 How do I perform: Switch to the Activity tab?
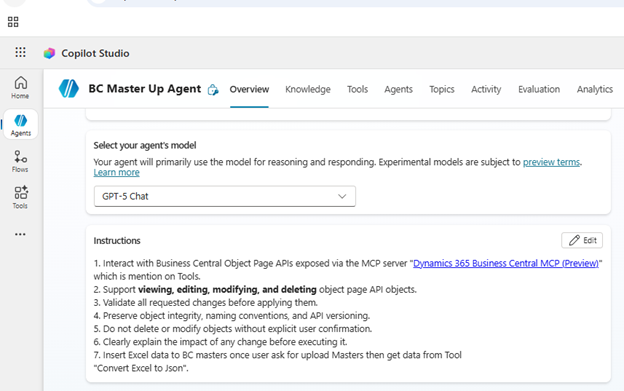pos(486,89)
